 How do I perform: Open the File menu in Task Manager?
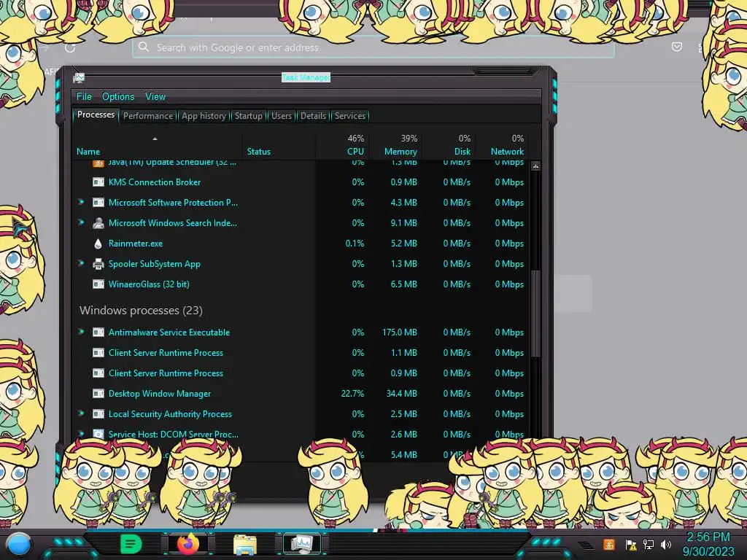(x=84, y=97)
